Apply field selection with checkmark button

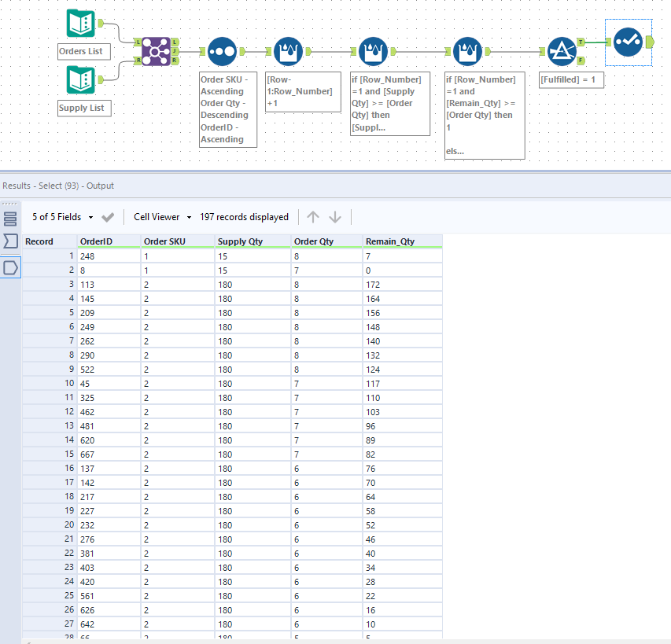109,217
